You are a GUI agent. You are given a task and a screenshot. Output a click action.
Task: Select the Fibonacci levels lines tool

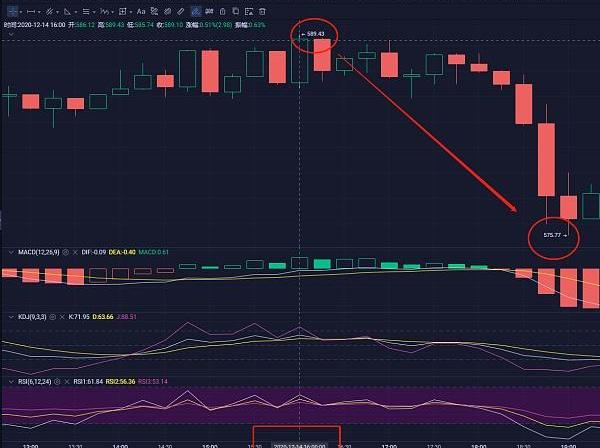pos(86,12)
